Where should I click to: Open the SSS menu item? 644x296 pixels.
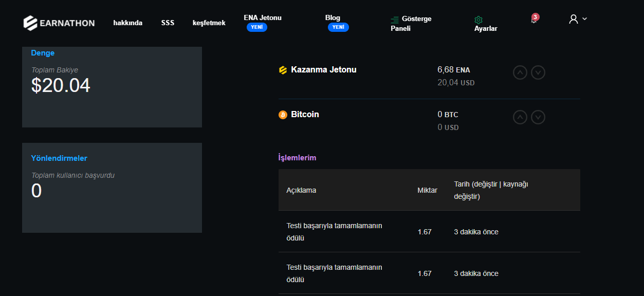(x=168, y=23)
